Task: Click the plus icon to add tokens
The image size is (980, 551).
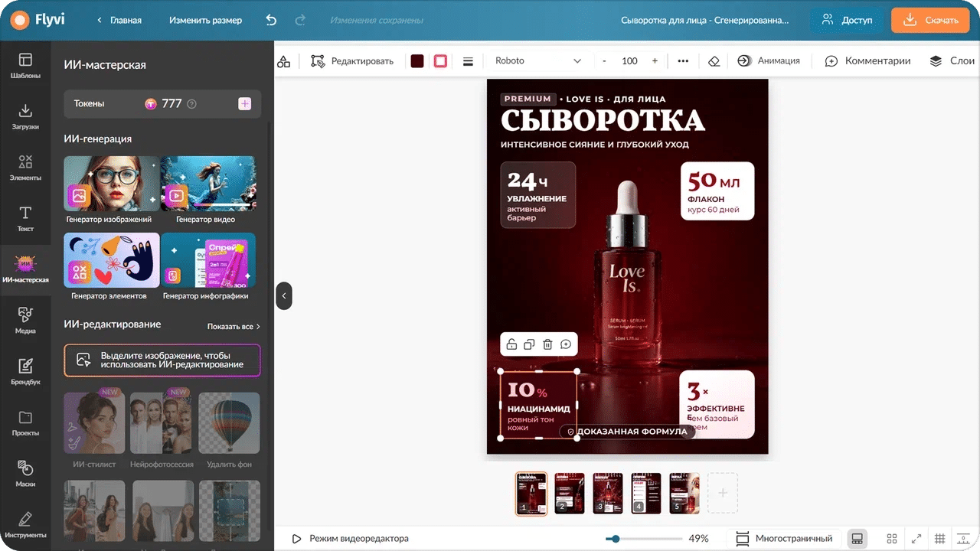Action: pos(244,103)
